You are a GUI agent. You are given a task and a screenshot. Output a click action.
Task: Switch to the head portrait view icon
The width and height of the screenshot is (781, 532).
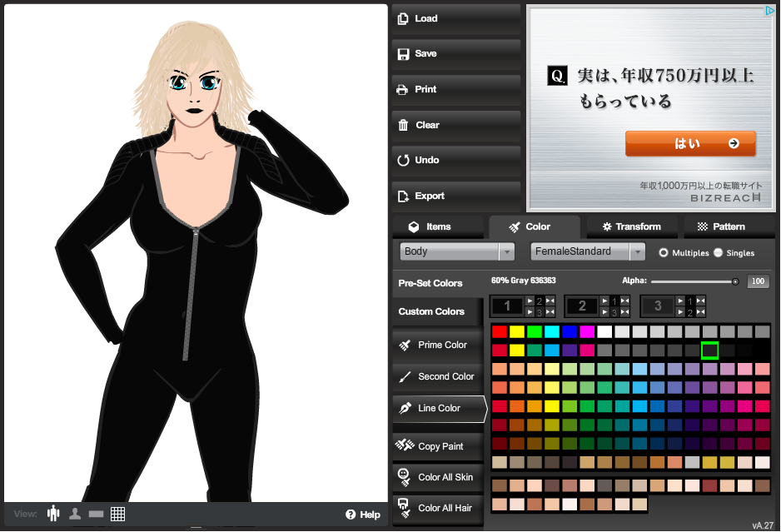pos(75,514)
